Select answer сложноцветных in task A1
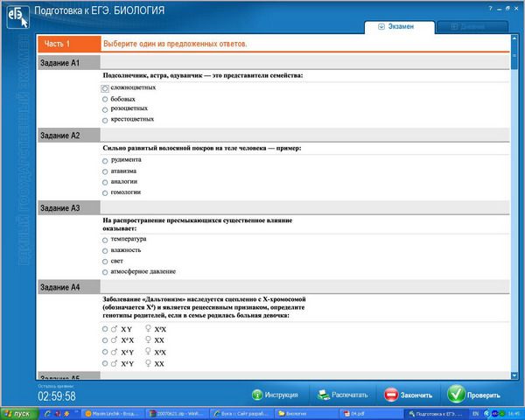This screenshot has height=420, width=525. (x=105, y=88)
